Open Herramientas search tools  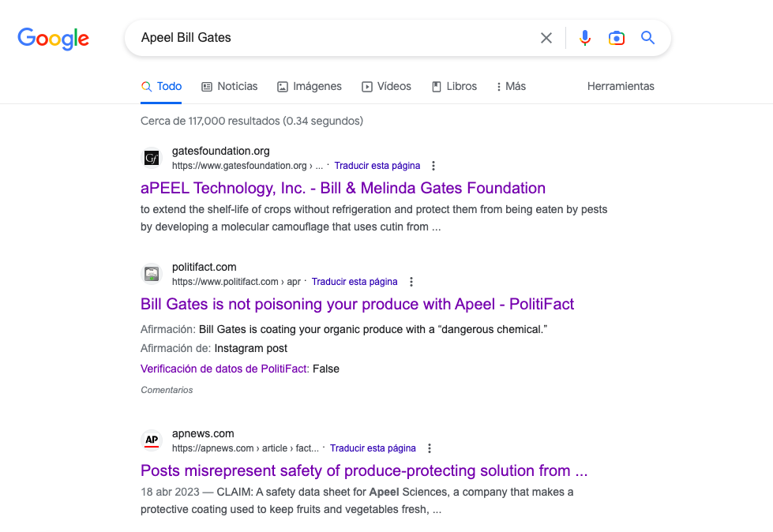coord(621,86)
